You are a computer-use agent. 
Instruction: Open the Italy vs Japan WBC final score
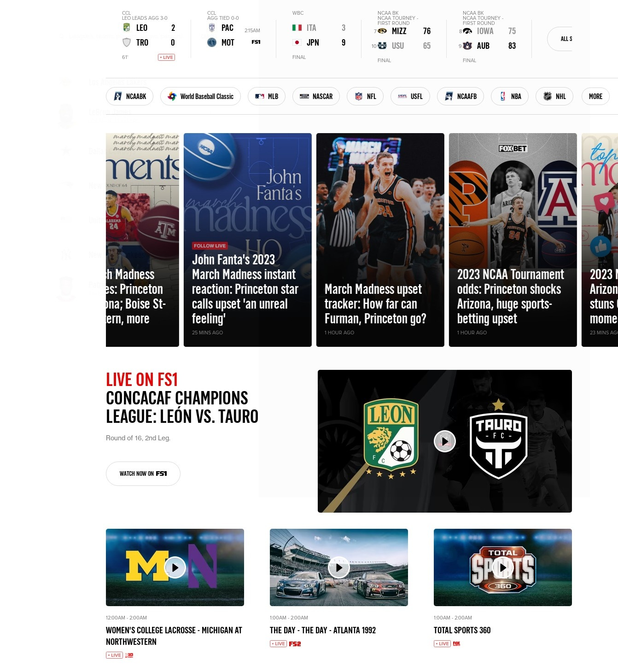coord(319,35)
